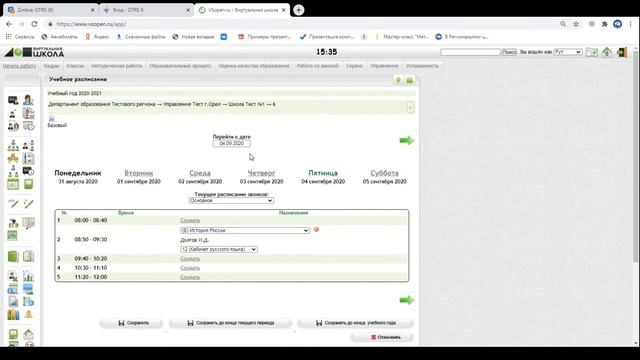Delete the История России lesson with red icon
This screenshot has height=360, width=640.
coord(316,230)
